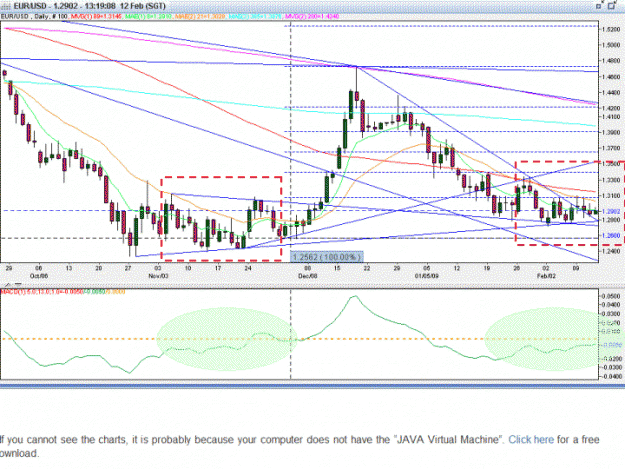Select the "EUR/USD , Daily, # 100" legend label

click(34, 16)
